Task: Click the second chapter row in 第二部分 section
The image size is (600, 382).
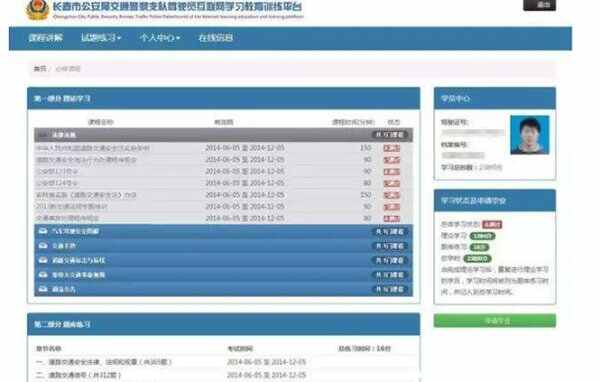Action: point(223,375)
